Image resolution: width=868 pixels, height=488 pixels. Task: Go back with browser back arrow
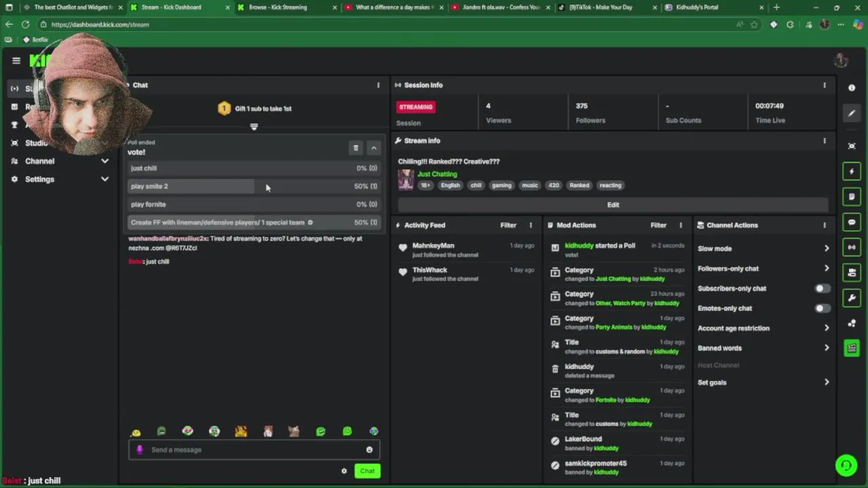(8, 24)
